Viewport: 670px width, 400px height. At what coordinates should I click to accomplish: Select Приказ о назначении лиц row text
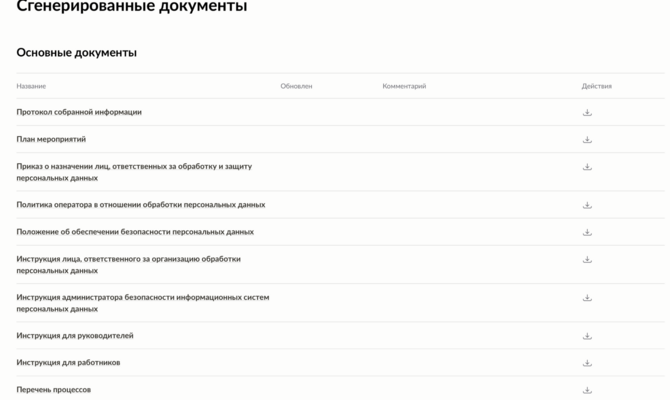click(134, 172)
